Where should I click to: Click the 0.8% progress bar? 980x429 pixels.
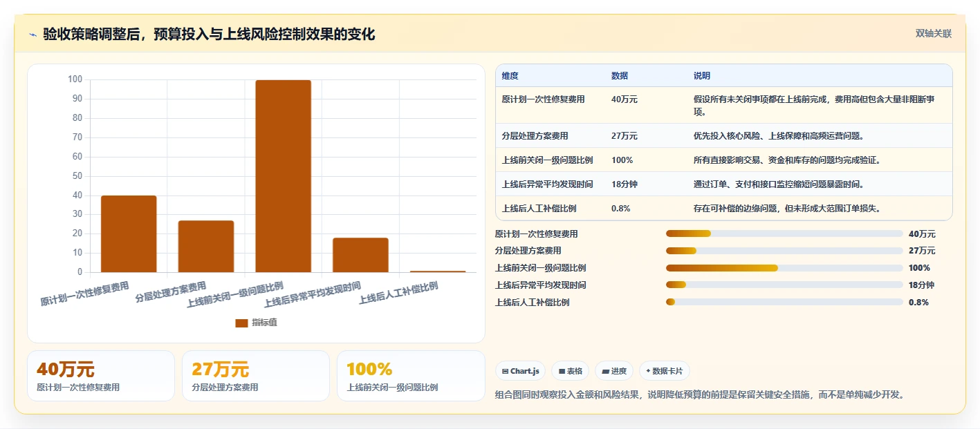tap(784, 302)
